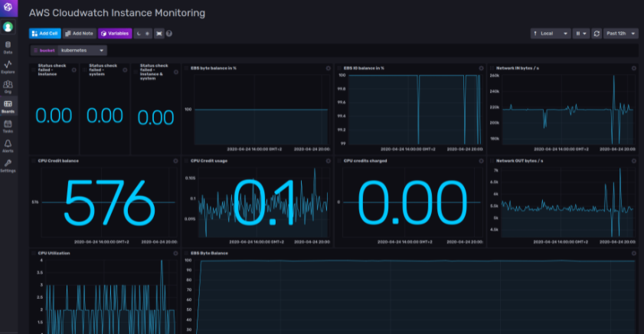The height and width of the screenshot is (334, 644).
Task: Click the EBS IO balance in % title
Action: tap(364, 68)
